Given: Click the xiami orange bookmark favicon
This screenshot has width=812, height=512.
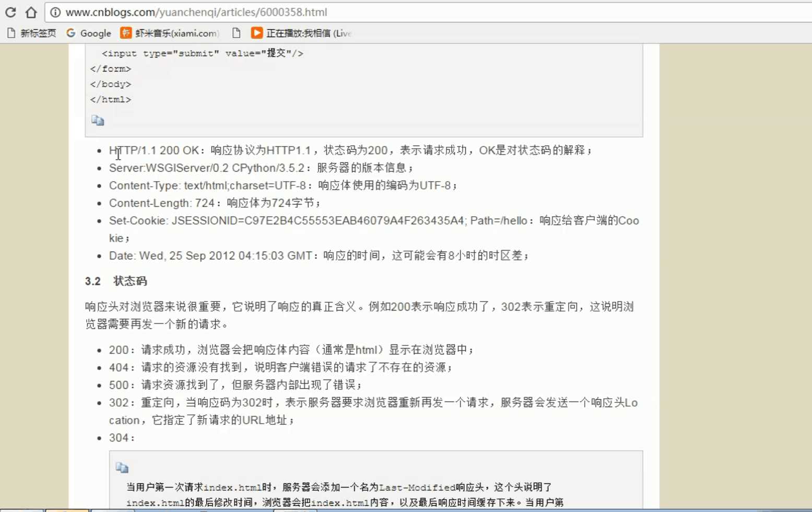Looking at the screenshot, I should point(126,33).
